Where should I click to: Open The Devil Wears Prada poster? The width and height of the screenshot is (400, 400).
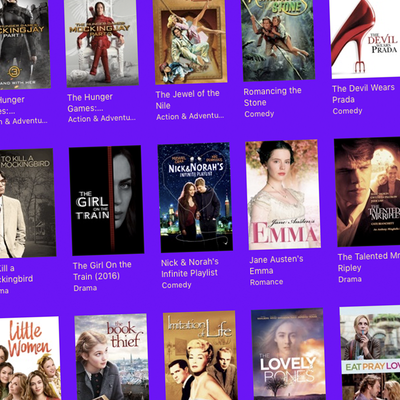point(365,39)
